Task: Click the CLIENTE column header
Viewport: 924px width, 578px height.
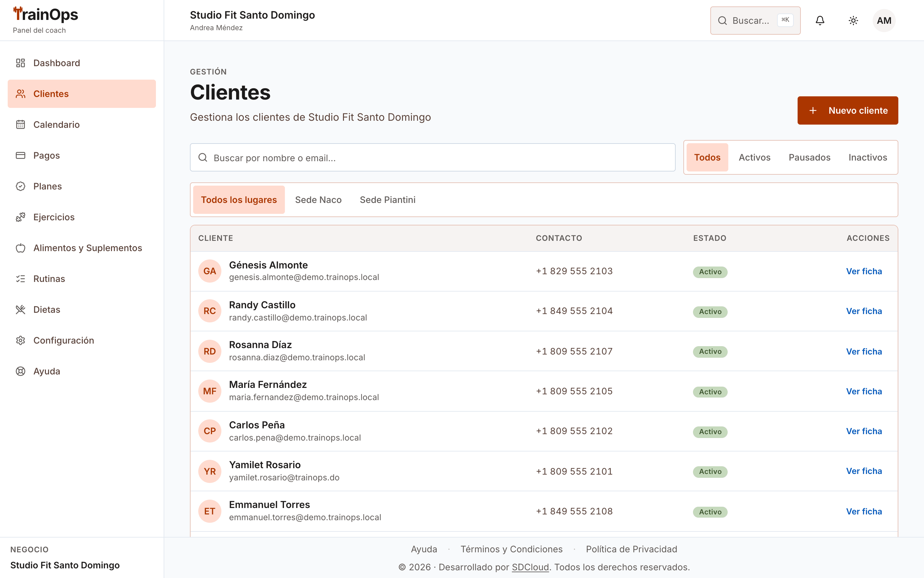Action: tap(215, 238)
